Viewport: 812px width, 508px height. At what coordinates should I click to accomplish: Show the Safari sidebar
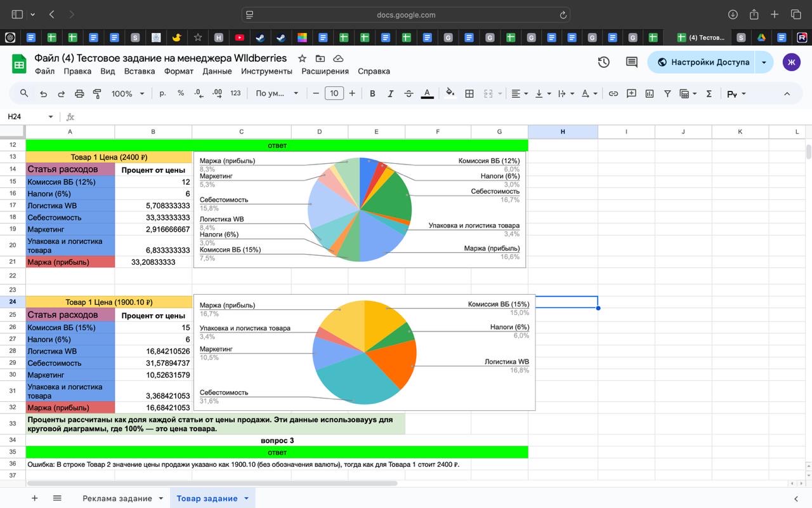[x=17, y=15]
